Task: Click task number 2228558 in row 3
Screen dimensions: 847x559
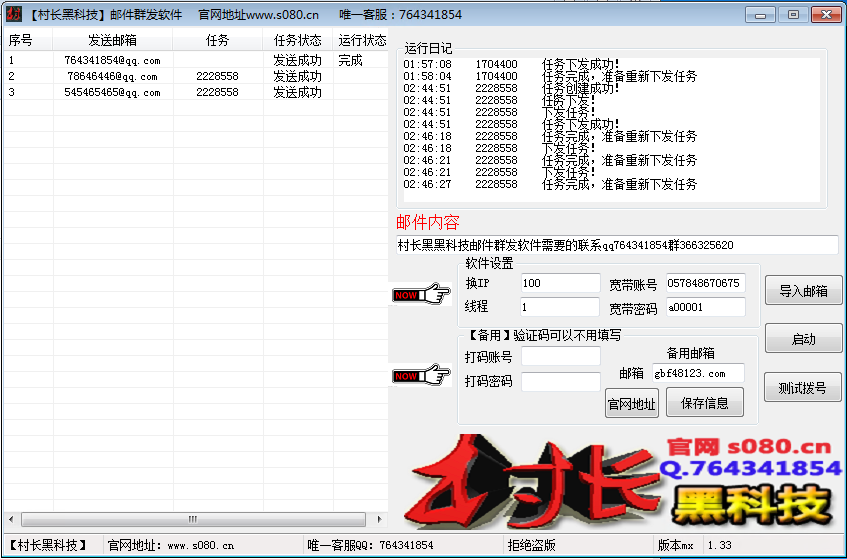Action: [x=217, y=92]
